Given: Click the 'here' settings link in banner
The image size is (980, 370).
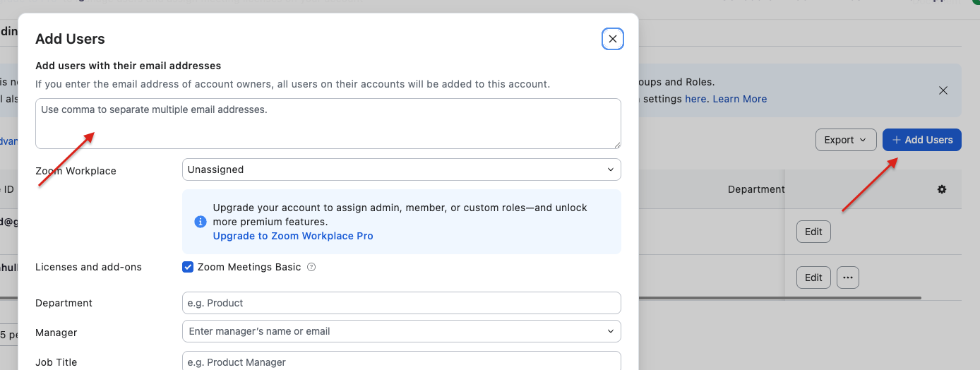Looking at the screenshot, I should (x=695, y=99).
